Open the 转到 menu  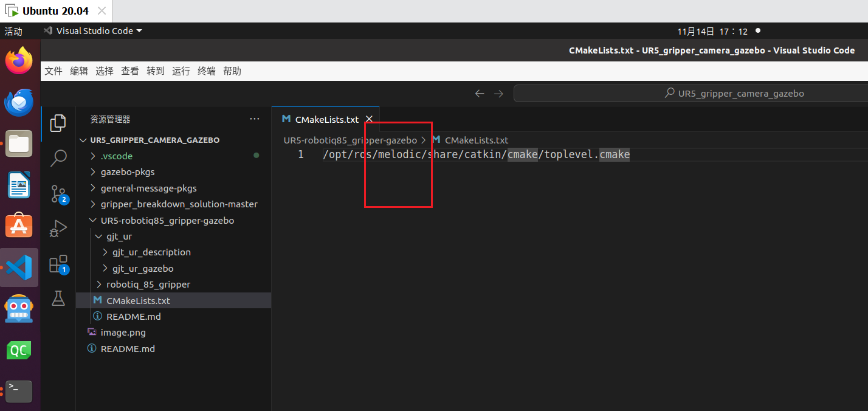(x=156, y=71)
